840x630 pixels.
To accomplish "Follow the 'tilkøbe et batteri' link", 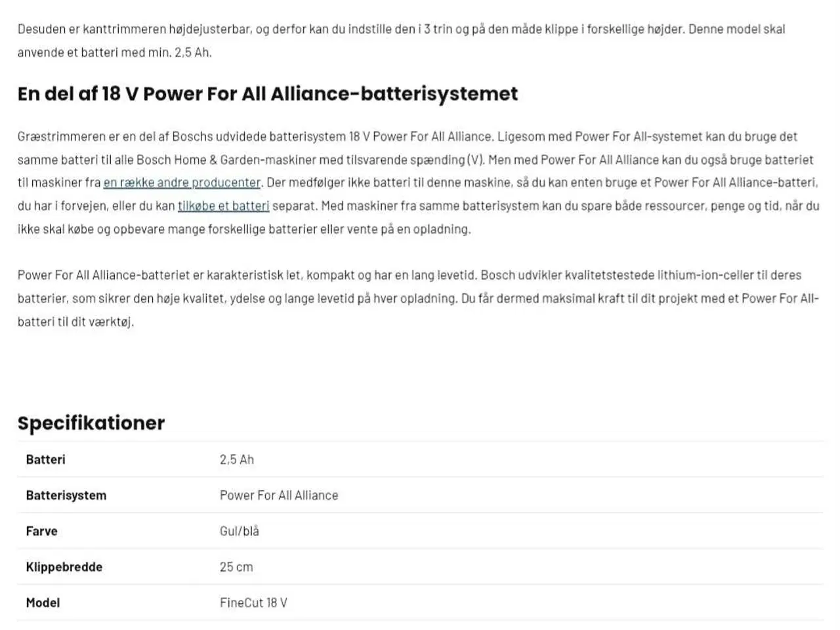I will click(223, 206).
